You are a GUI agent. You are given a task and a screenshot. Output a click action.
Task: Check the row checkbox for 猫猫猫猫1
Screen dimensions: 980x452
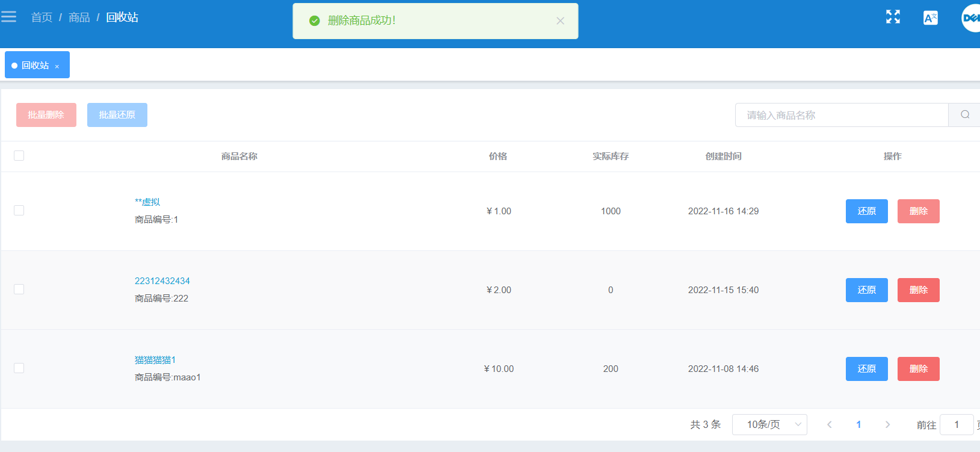19,368
